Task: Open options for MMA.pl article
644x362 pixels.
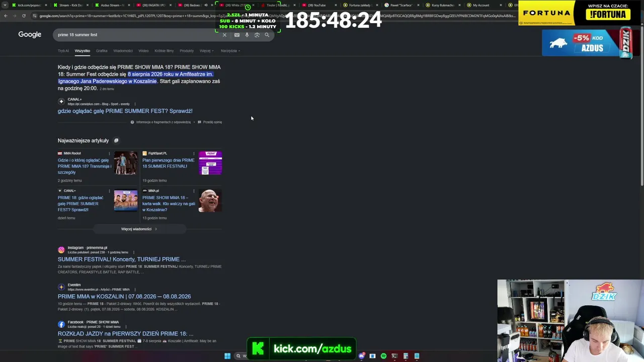Action: point(194,191)
